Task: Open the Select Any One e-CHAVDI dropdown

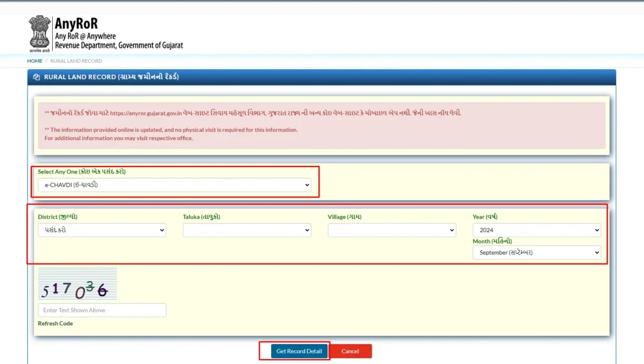Action: point(175,185)
